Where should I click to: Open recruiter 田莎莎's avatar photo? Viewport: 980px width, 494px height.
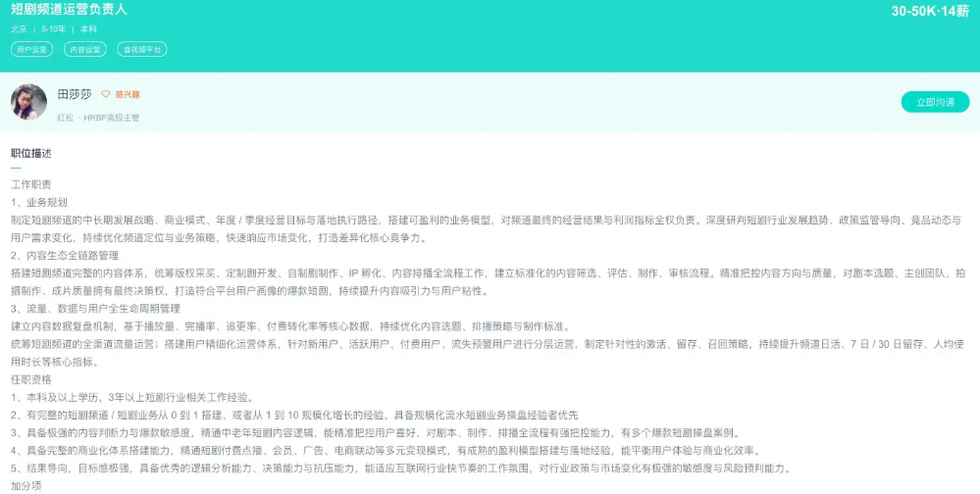28,102
